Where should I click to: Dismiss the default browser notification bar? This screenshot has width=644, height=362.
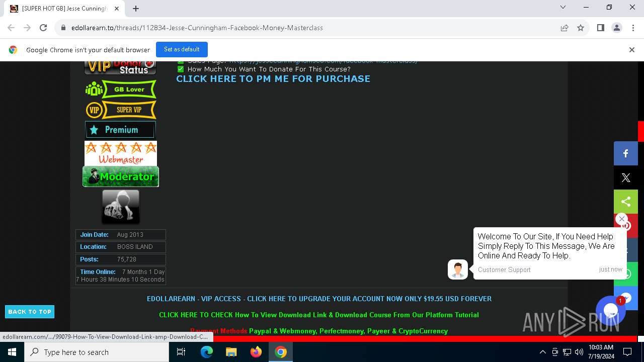tap(632, 49)
